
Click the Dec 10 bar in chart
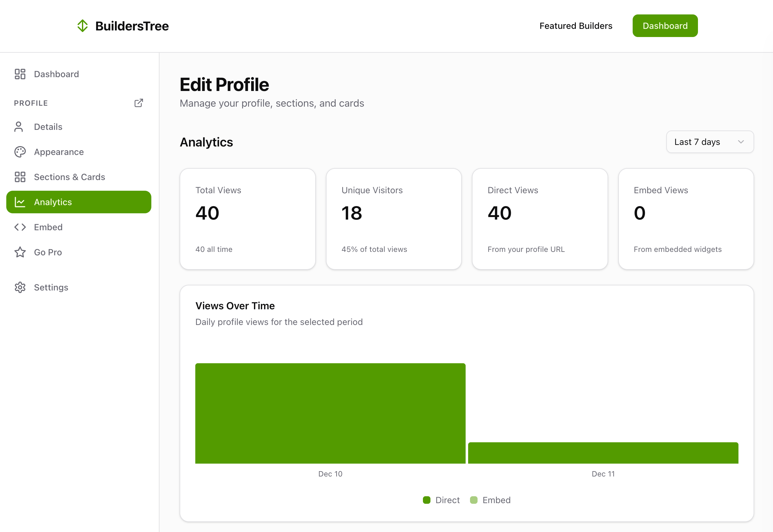click(330, 413)
